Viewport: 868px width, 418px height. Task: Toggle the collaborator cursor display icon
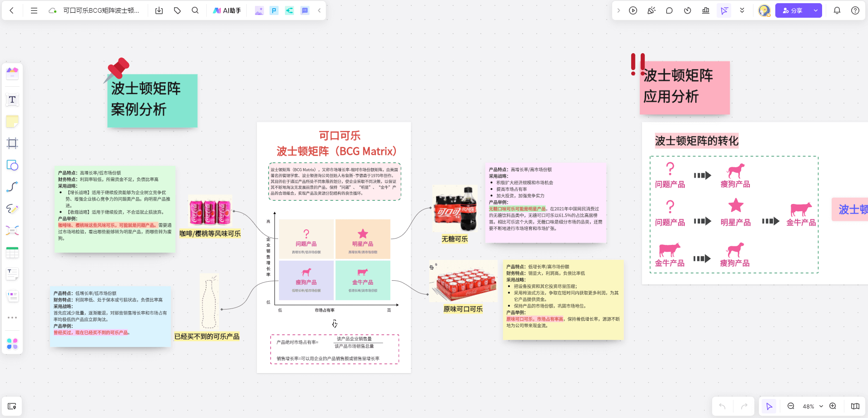click(724, 10)
